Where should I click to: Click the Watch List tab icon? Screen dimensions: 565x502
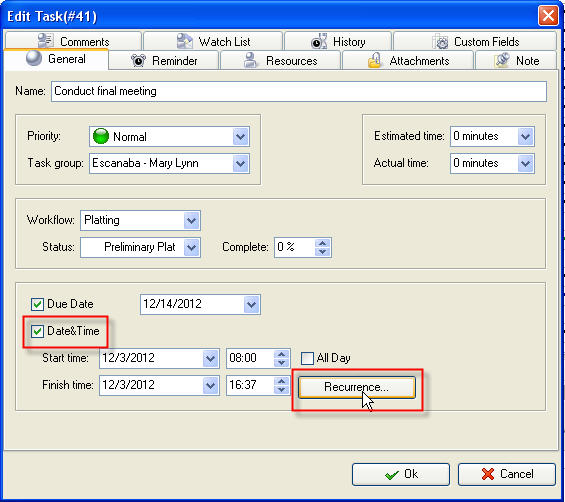[184, 41]
